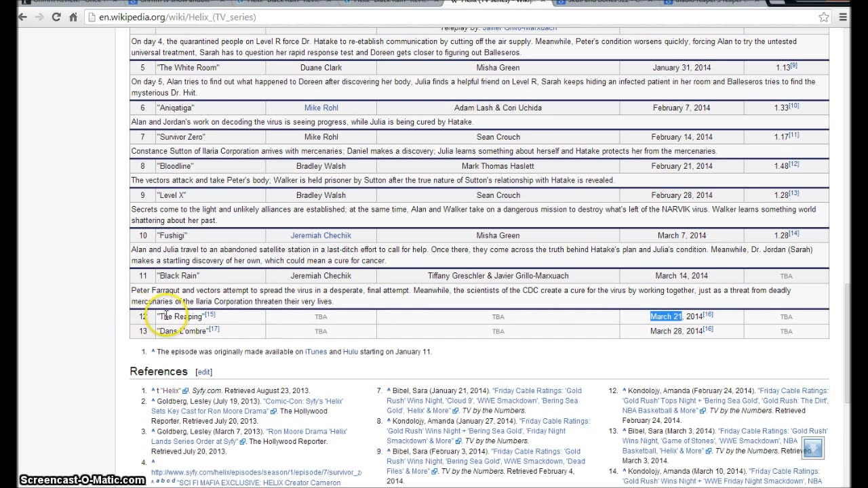Screen dimensions: 868x488
Task: Jump back via caret of reference 2
Action: point(153,401)
